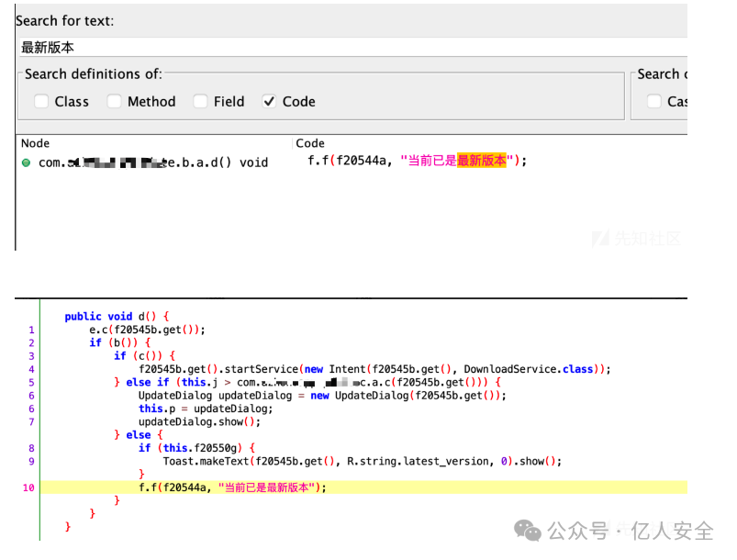Click the green method icon in search results
This screenshot has width=737, height=560.
(26, 162)
